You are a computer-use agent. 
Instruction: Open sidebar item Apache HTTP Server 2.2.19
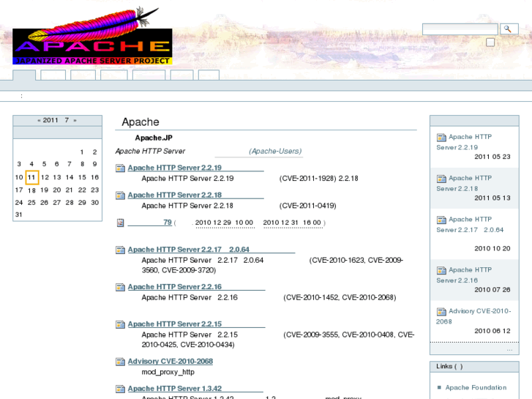click(x=464, y=142)
